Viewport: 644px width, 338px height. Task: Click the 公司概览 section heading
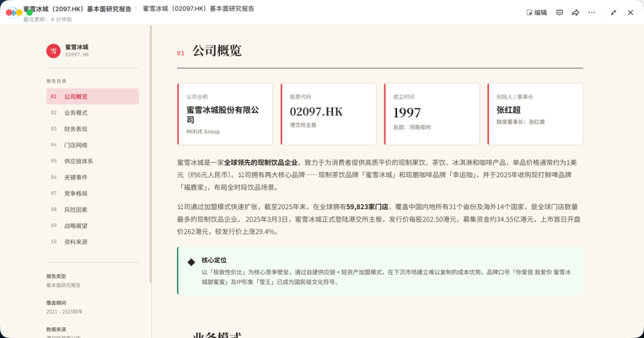(217, 51)
